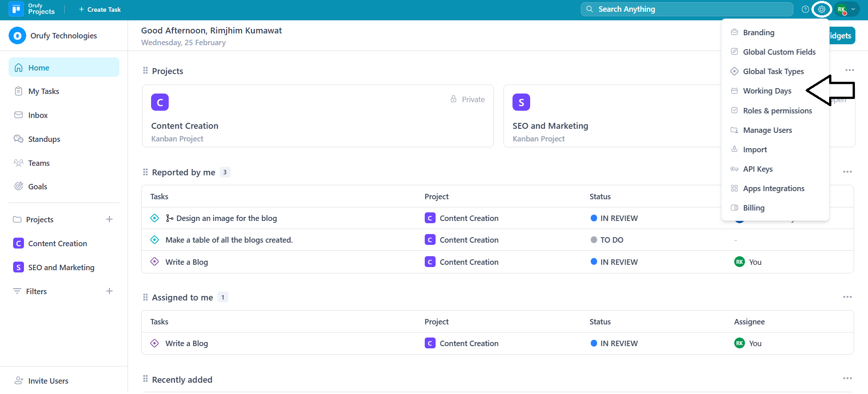Click Invite Users in the sidebar
This screenshot has height=394, width=868.
48,381
